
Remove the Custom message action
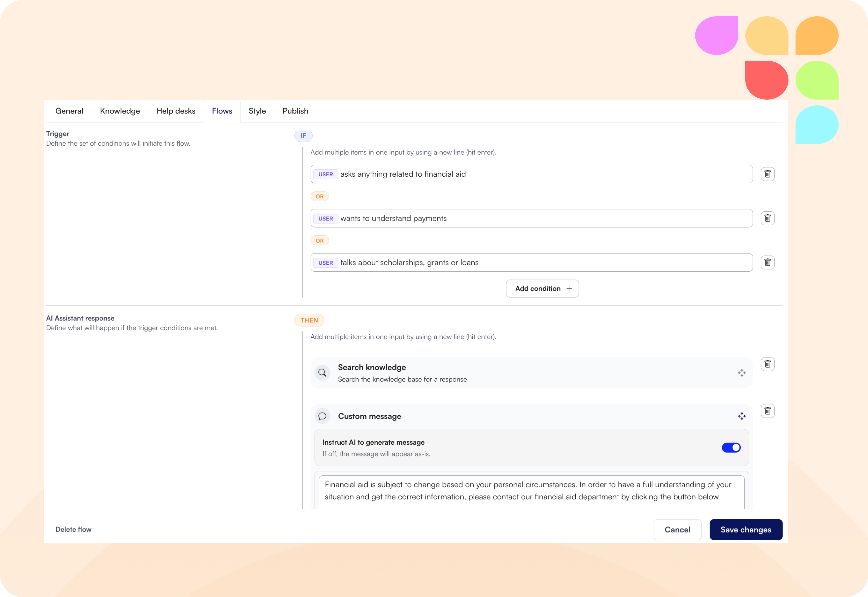coord(767,411)
